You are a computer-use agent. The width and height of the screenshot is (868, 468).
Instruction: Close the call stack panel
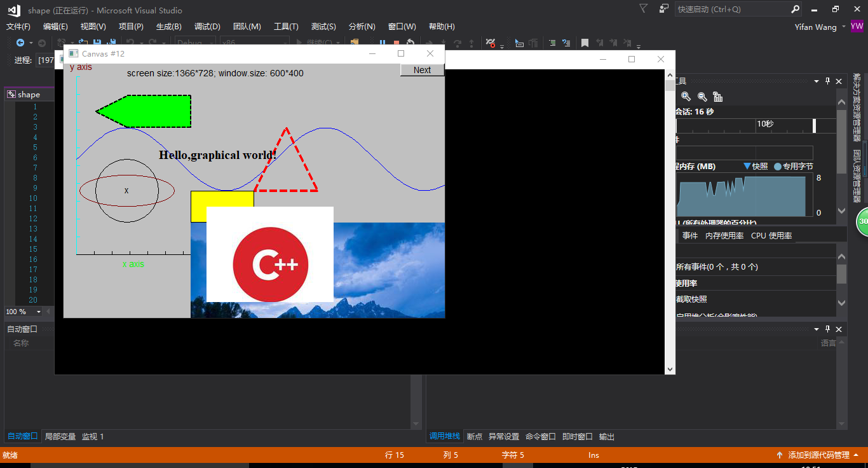tap(839, 329)
